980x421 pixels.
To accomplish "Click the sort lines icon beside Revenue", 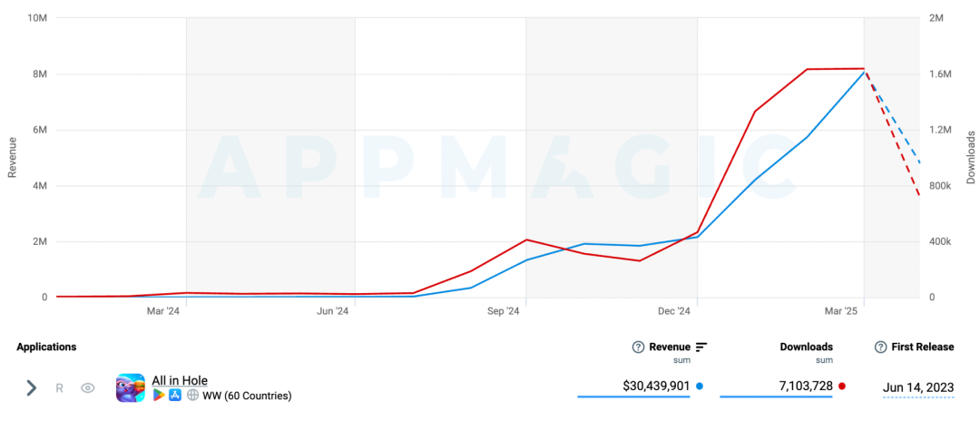I will click(x=701, y=348).
